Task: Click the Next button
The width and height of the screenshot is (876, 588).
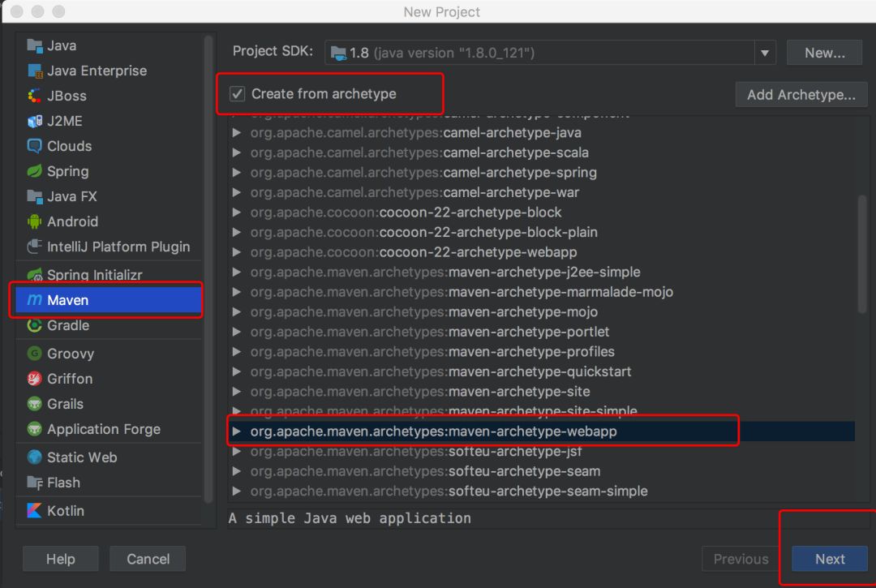Action: tap(829, 559)
